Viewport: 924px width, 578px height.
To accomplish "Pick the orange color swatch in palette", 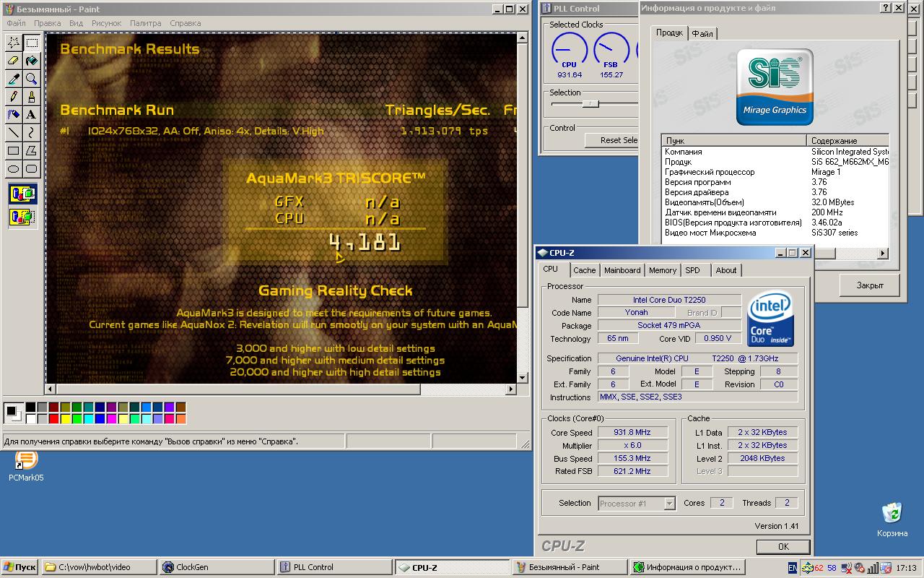I will pyautogui.click(x=181, y=419).
